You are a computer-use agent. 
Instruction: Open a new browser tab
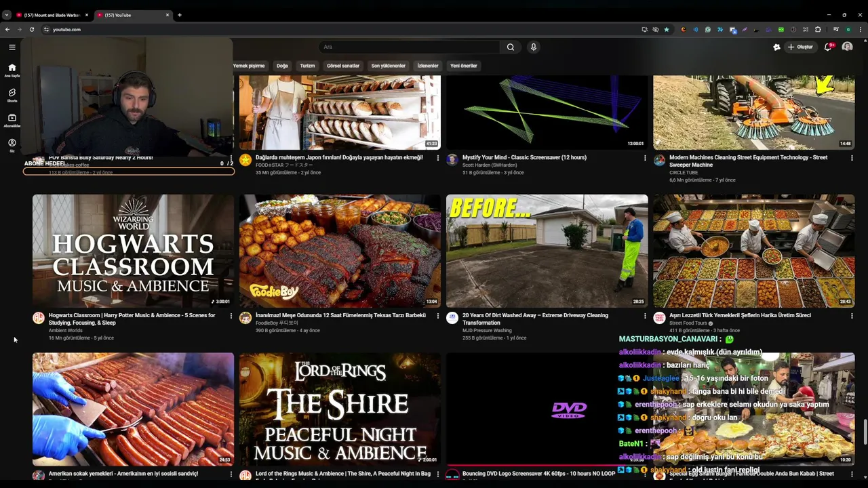point(180,15)
